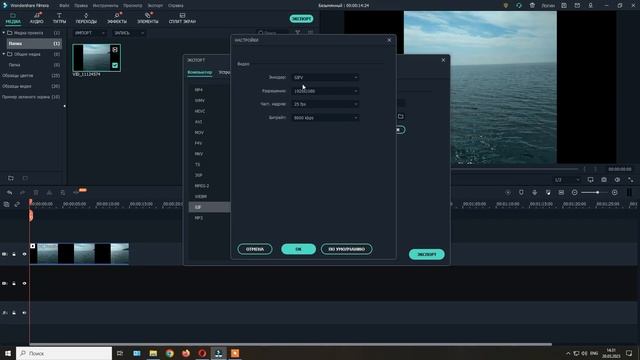640x360 pixels.
Task: Collapse the Медиа проекта tree node
Action: pyautogui.click(x=4, y=33)
